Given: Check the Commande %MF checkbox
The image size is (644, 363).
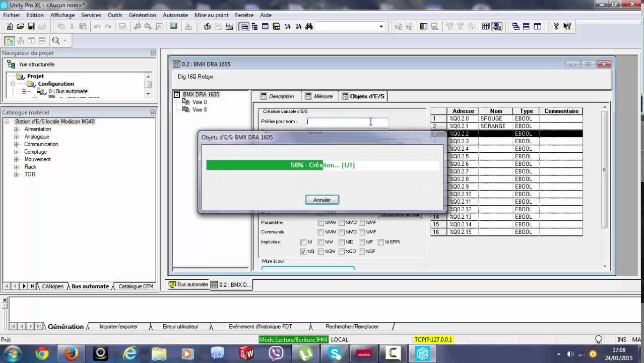Looking at the screenshot, I should pyautogui.click(x=362, y=232).
